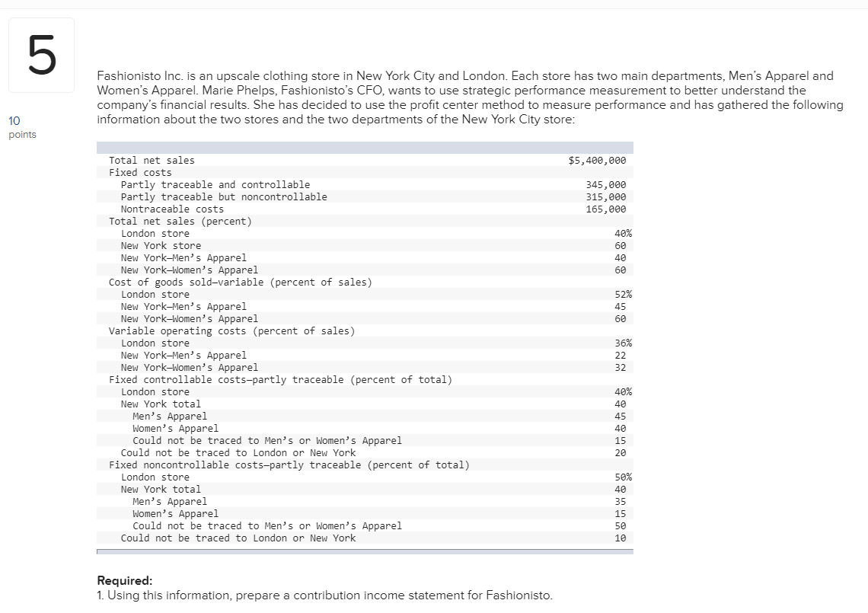Click the '50%' value
The height and width of the screenshot is (613, 868).
point(624,477)
